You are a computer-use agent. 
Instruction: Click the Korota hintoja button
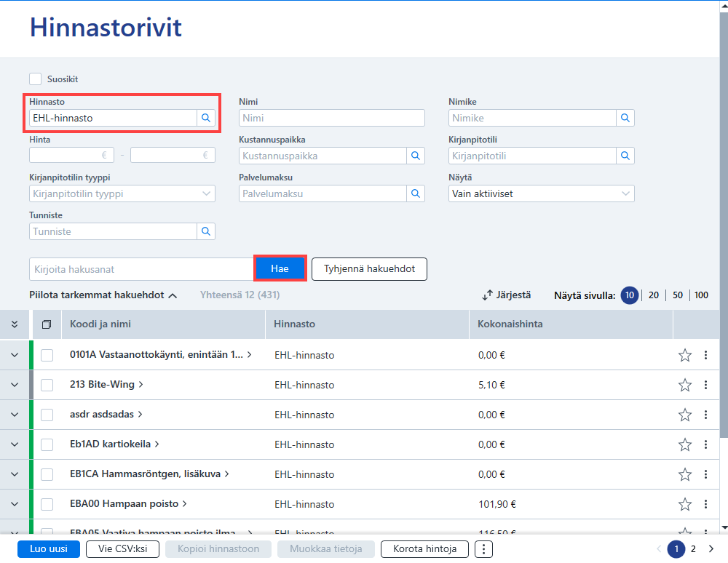(x=425, y=549)
